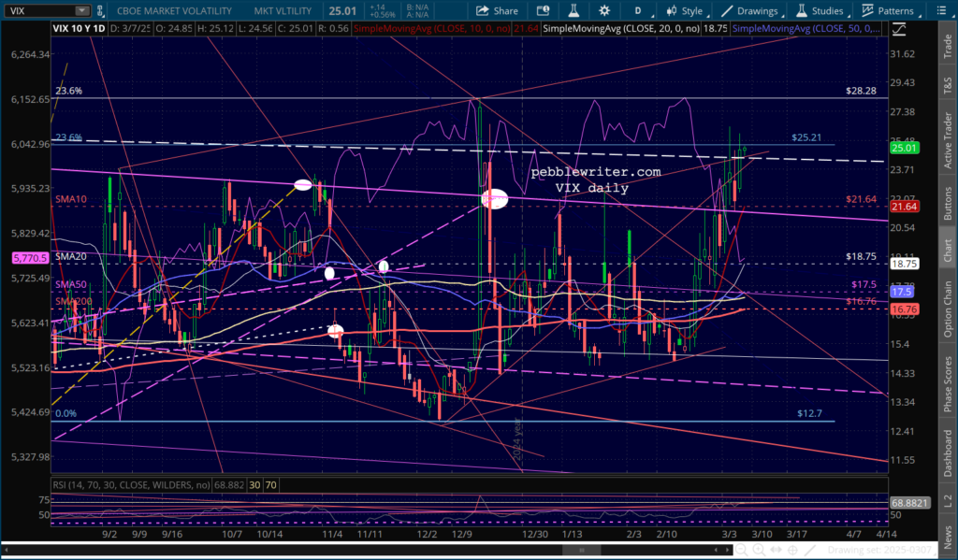
Task: Click the MKT VLTILITY label
Action: click(x=283, y=10)
